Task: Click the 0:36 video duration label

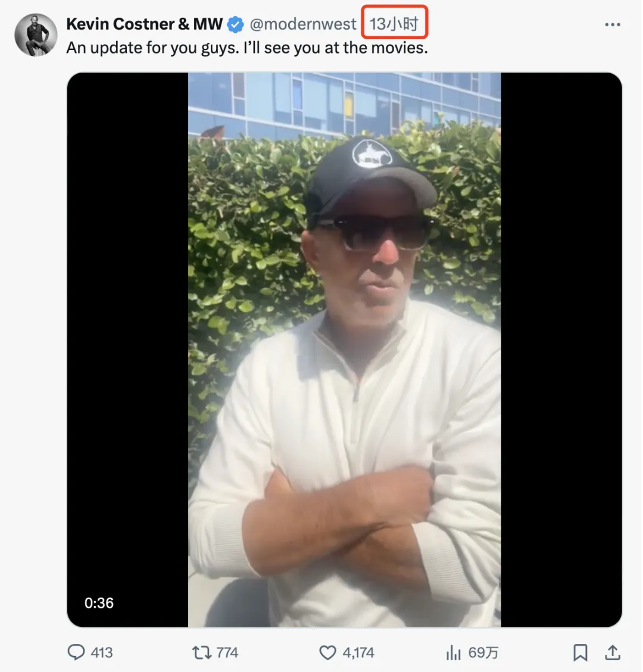Action: click(99, 603)
